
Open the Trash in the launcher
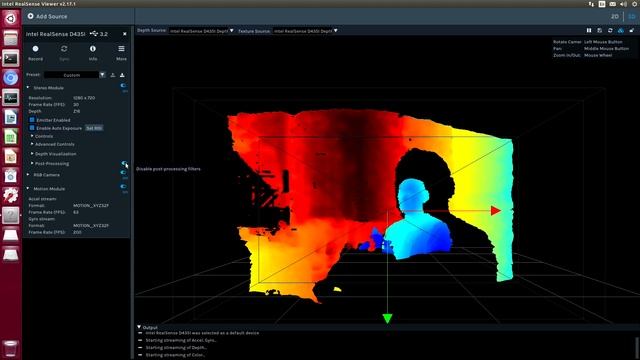click(11, 349)
